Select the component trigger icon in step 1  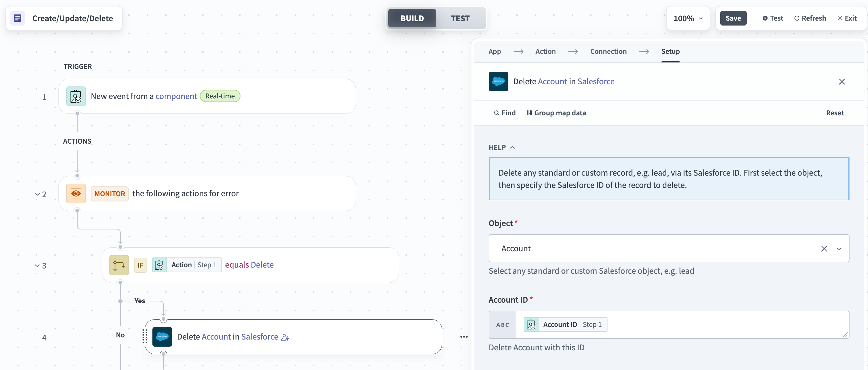coord(76,96)
